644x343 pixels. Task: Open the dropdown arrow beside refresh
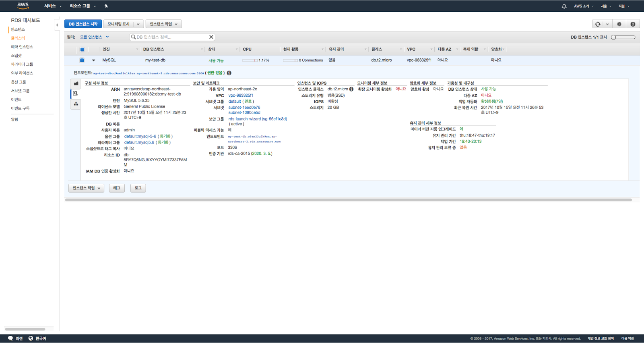[607, 24]
